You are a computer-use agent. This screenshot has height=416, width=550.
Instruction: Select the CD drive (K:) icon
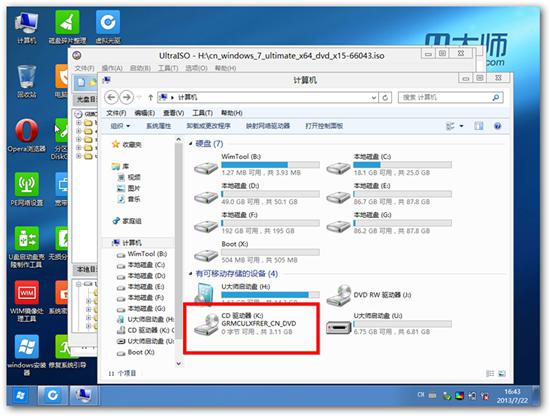(206, 324)
